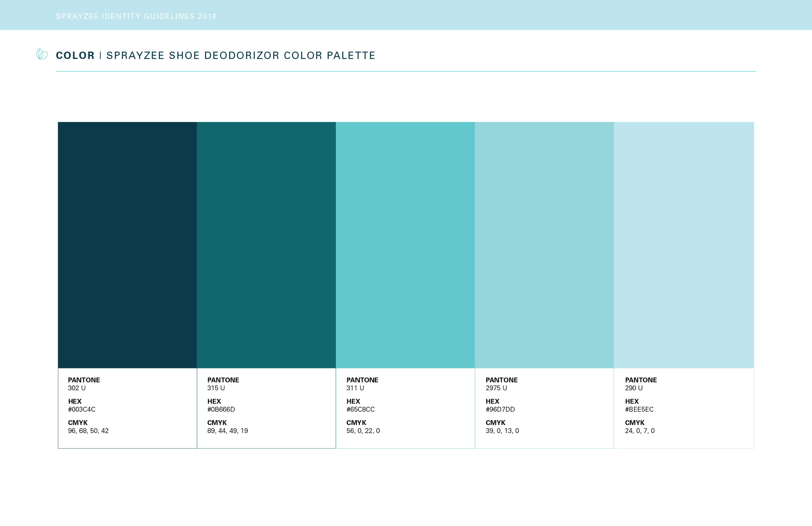Click CMYK value 56, 0, 22, 0
The height and width of the screenshot is (526, 812).
(363, 431)
